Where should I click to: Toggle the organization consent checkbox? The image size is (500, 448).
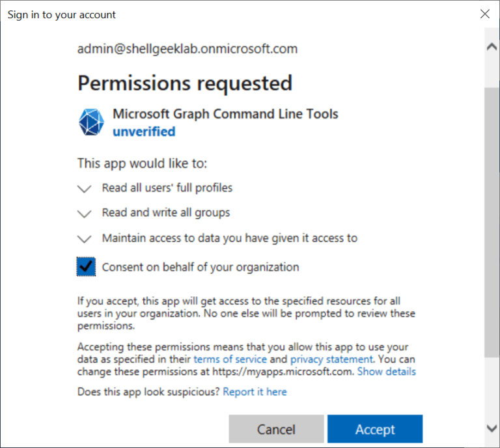coord(86,266)
